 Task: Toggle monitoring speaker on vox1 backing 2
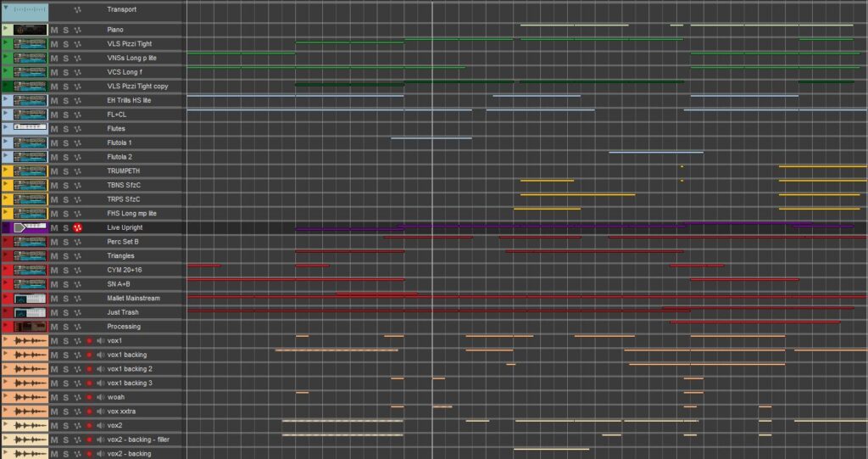[x=100, y=369]
